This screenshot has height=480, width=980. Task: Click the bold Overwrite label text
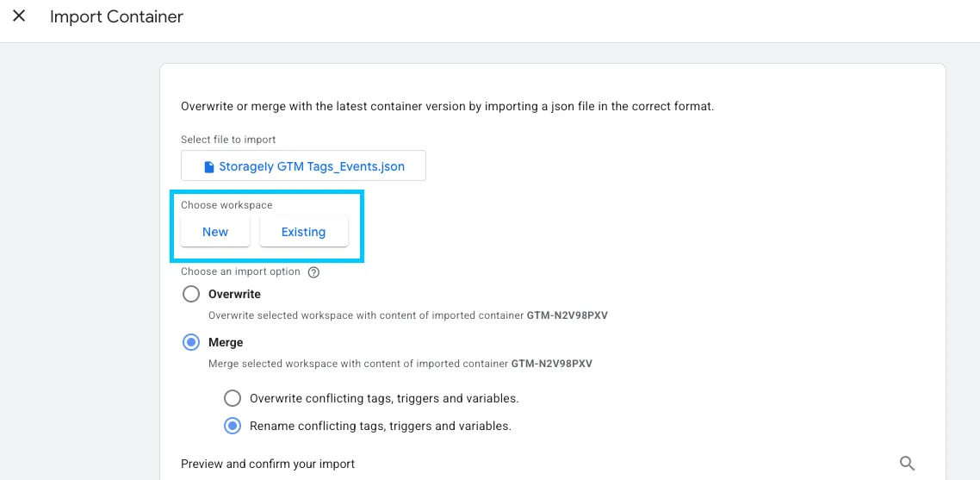234,294
